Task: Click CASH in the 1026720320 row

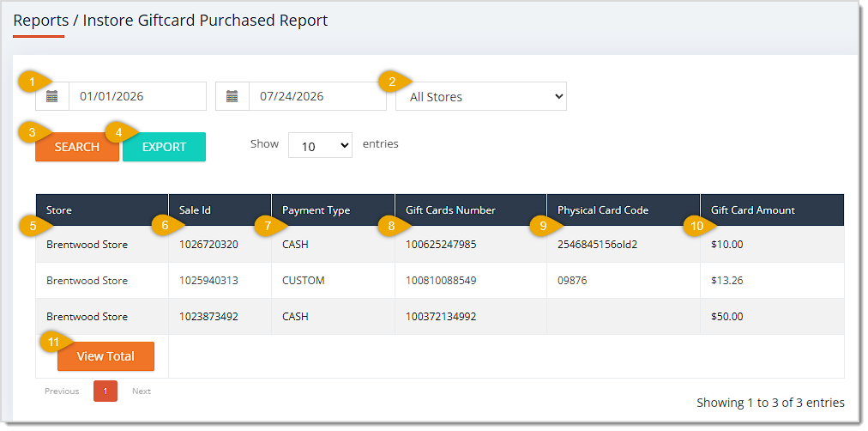Action: click(295, 245)
